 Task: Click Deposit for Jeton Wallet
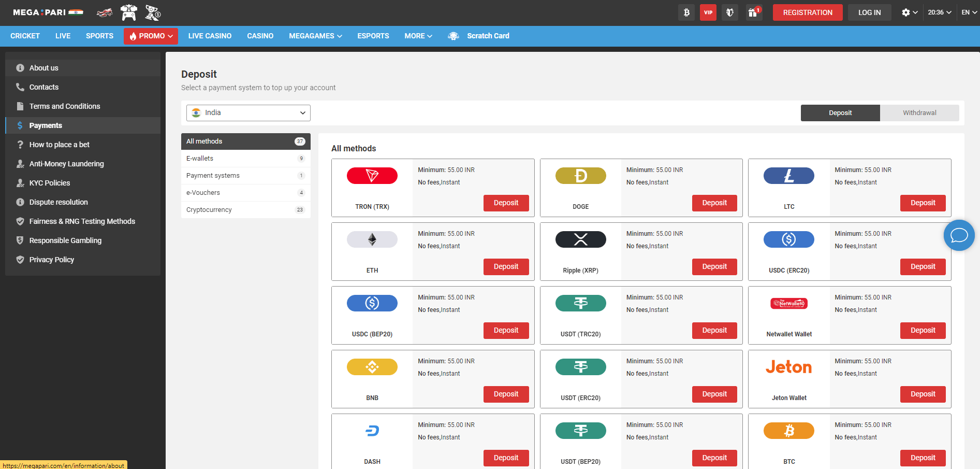click(x=923, y=394)
